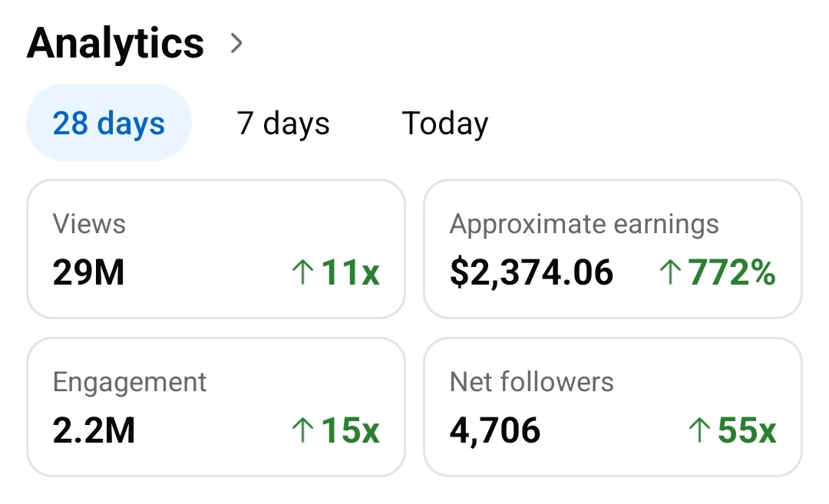Tap the 772% earnings growth figure
Viewport: 829px width, 504px height.
click(732, 273)
